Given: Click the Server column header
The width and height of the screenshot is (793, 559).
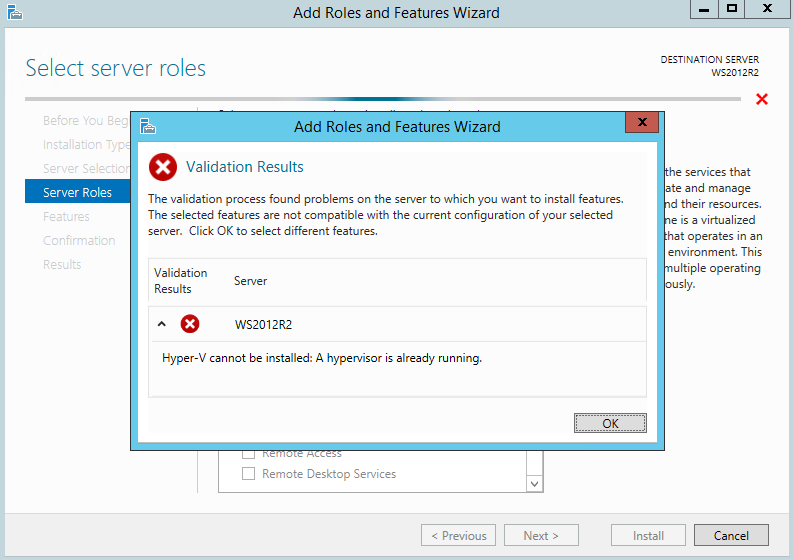Looking at the screenshot, I should point(250,281).
